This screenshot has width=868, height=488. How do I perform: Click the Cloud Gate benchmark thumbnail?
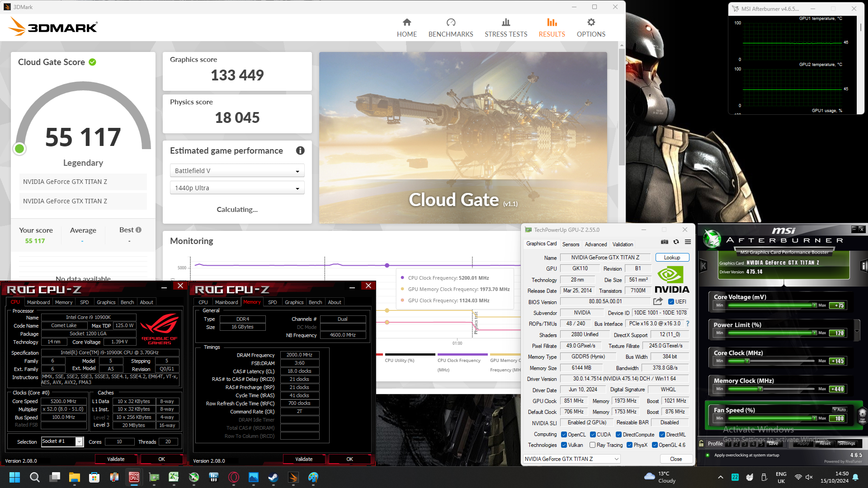463,137
